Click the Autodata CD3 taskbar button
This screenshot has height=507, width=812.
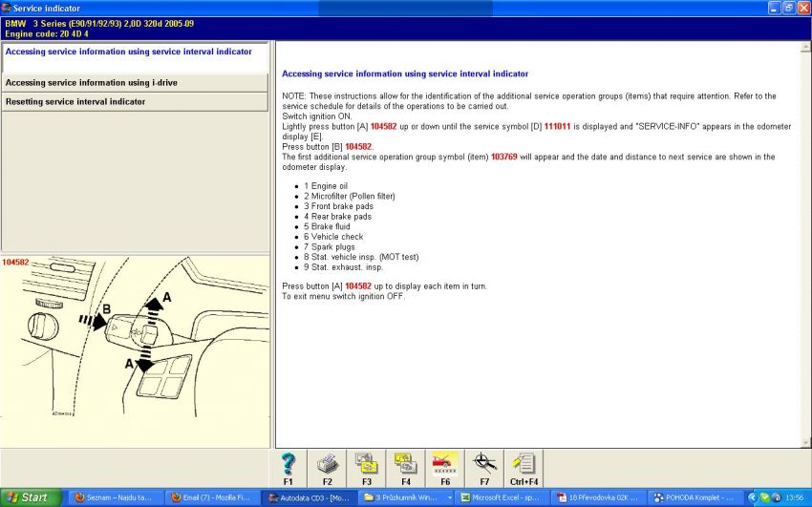pyautogui.click(x=310, y=497)
